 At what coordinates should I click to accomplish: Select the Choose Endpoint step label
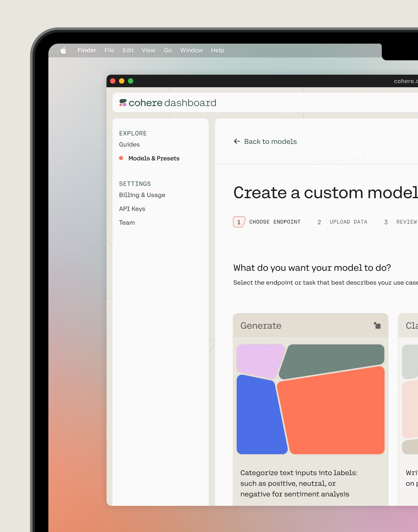pyautogui.click(x=275, y=222)
